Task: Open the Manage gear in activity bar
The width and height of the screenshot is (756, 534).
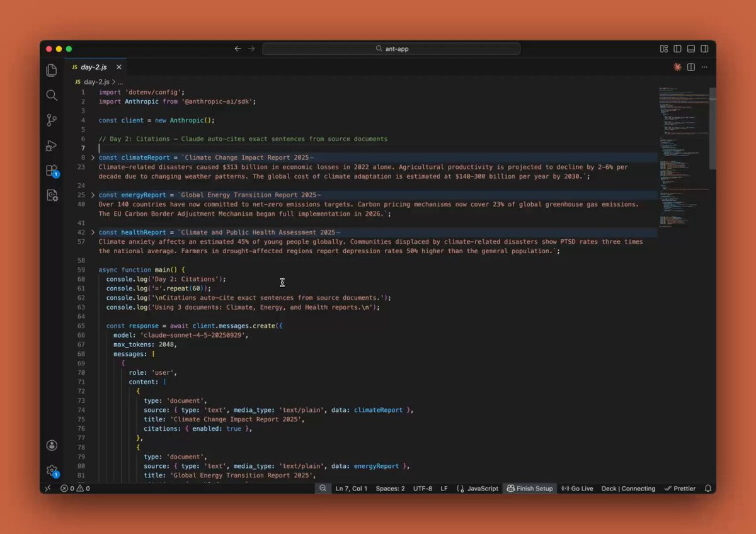Action: (x=52, y=470)
